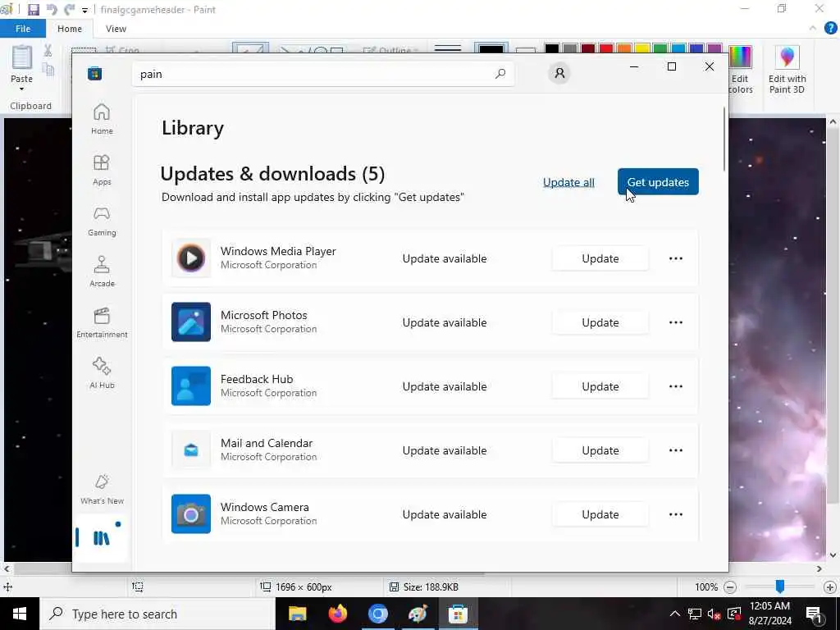Open more options for Mail and Calendar
The height and width of the screenshot is (630, 840).
click(676, 450)
